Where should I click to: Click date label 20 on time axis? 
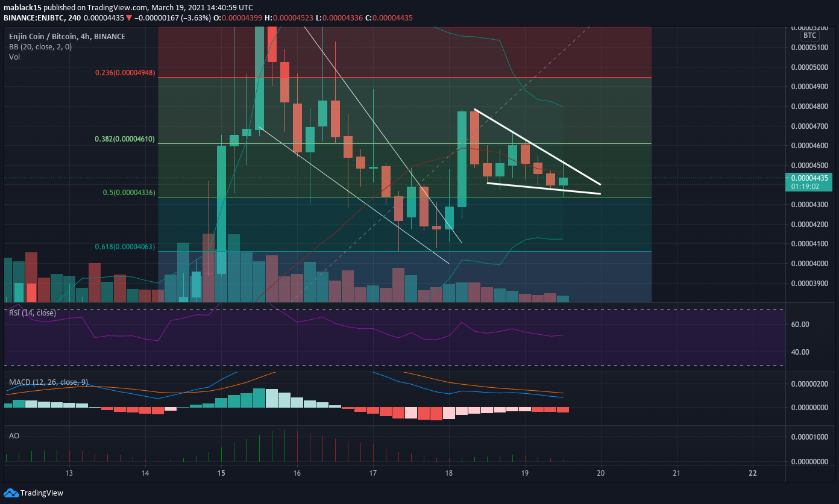coord(601,473)
